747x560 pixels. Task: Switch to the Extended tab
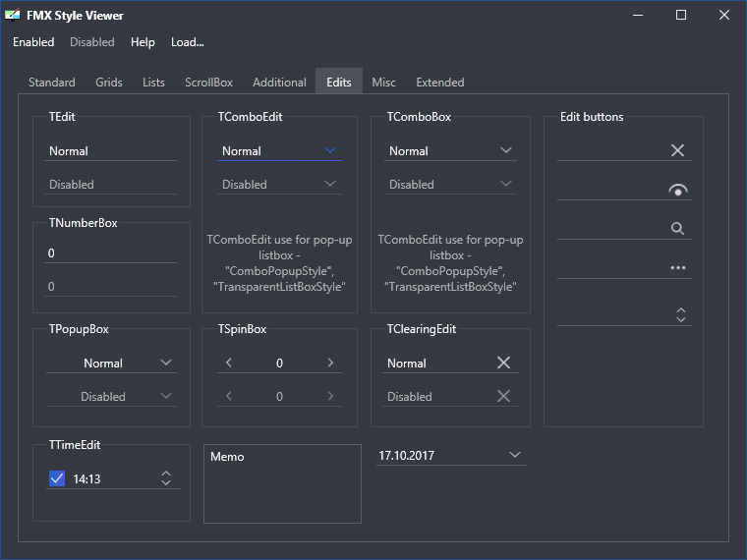(439, 83)
